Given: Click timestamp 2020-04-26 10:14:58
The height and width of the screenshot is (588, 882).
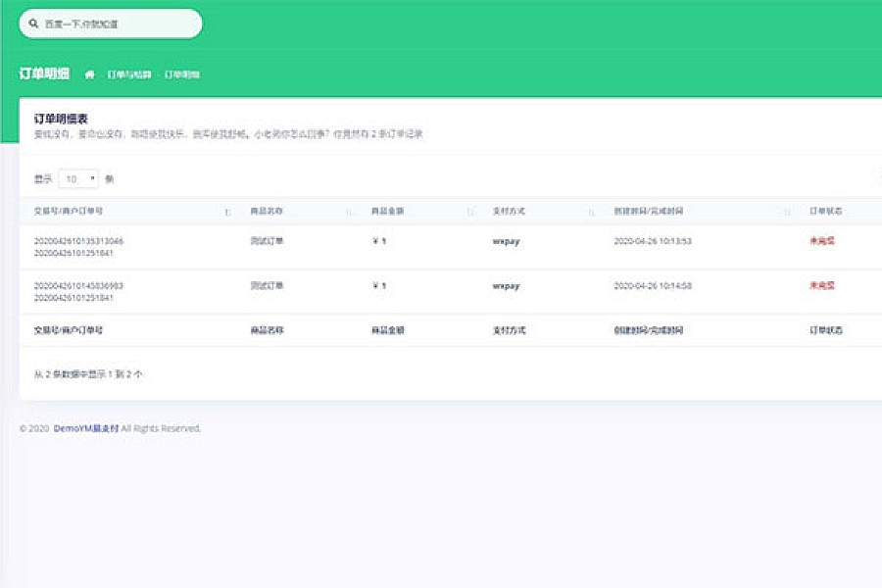Looking at the screenshot, I should coord(653,286).
